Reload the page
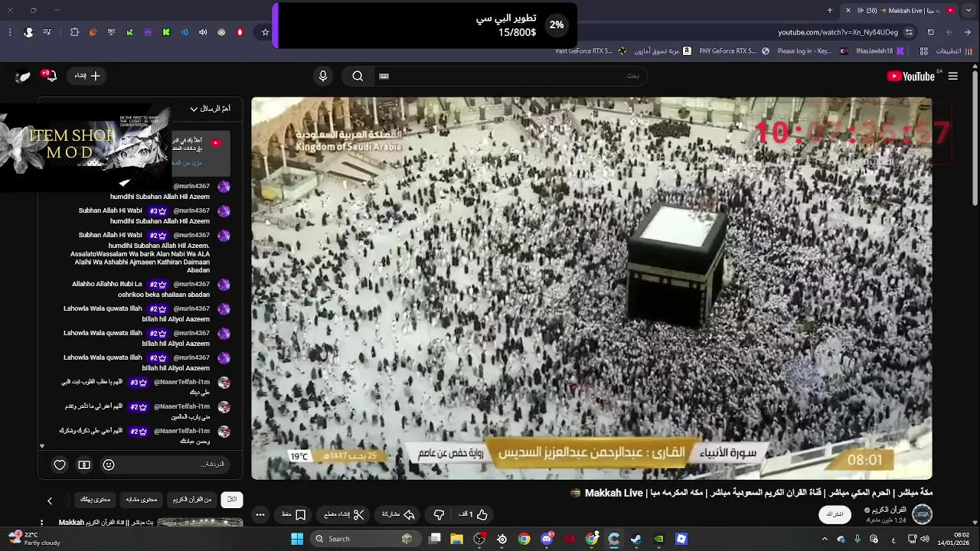 [x=931, y=32]
